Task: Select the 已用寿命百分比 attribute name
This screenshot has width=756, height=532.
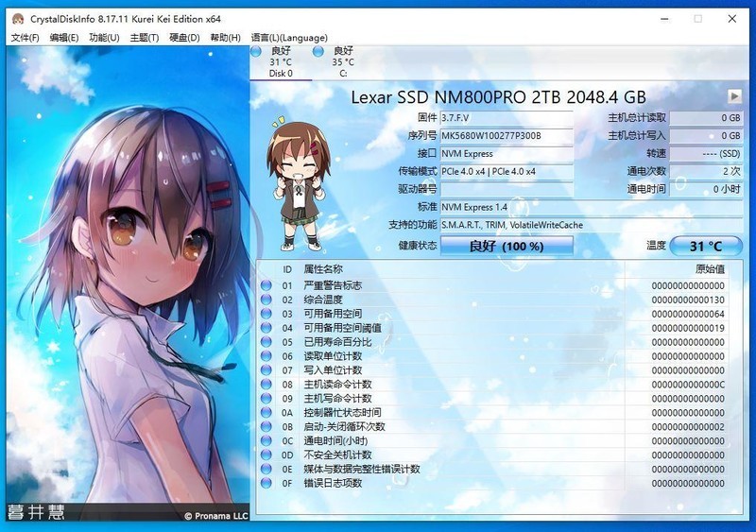Action: pyautogui.click(x=337, y=342)
